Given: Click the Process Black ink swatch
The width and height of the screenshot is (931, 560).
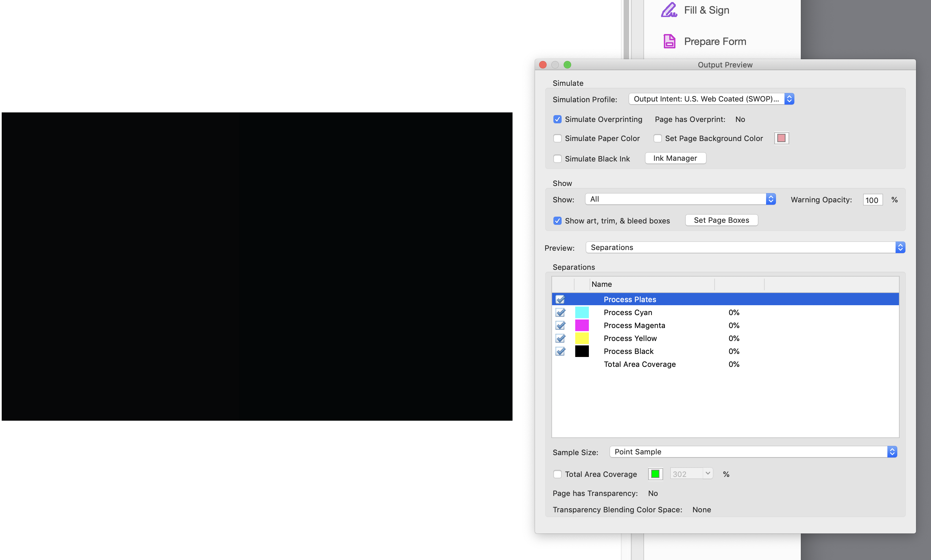Looking at the screenshot, I should tap(581, 351).
